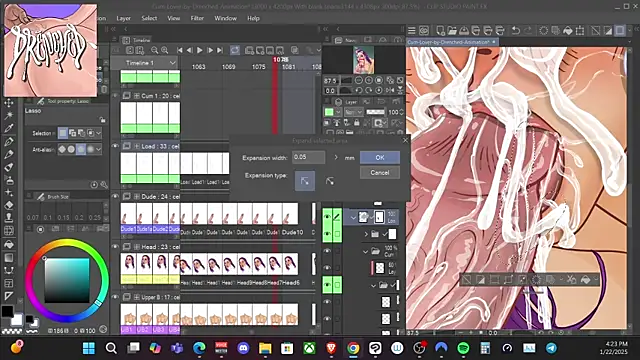Expand the Selection mode dropdown arrow
Screen dimensions: 640x360
click(98, 133)
